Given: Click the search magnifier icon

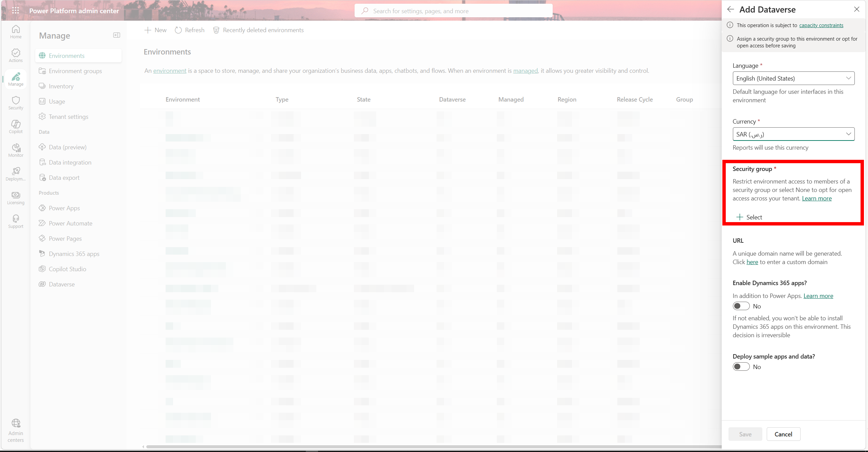Looking at the screenshot, I should (365, 11).
